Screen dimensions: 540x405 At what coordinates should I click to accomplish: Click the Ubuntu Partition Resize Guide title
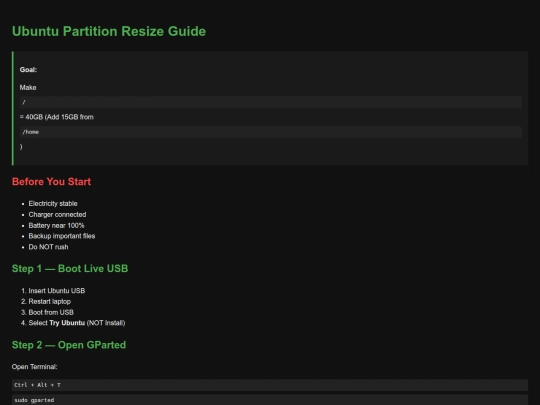pos(109,31)
